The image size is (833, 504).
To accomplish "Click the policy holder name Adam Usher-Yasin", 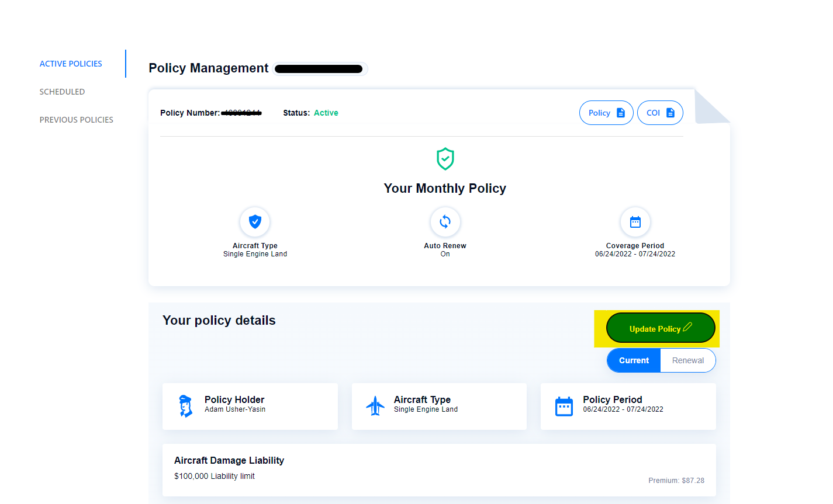I will (235, 409).
